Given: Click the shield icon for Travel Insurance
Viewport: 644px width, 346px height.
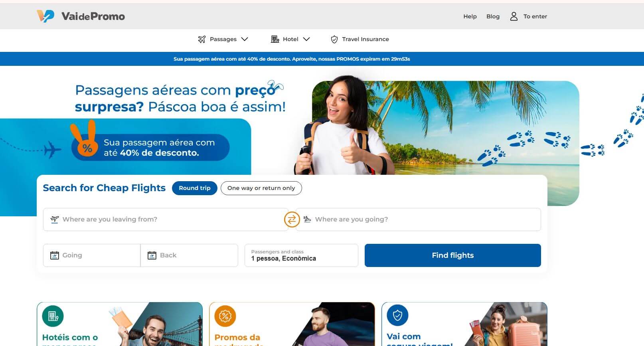Looking at the screenshot, I should (x=334, y=39).
